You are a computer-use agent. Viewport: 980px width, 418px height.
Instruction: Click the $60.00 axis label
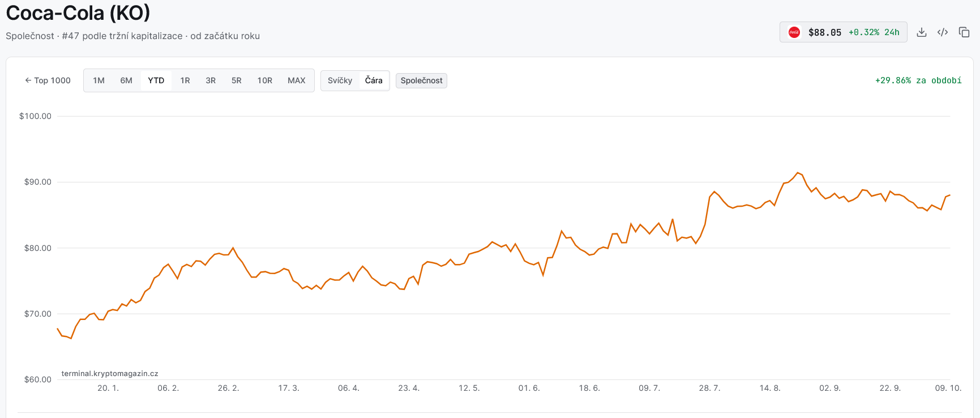point(38,379)
